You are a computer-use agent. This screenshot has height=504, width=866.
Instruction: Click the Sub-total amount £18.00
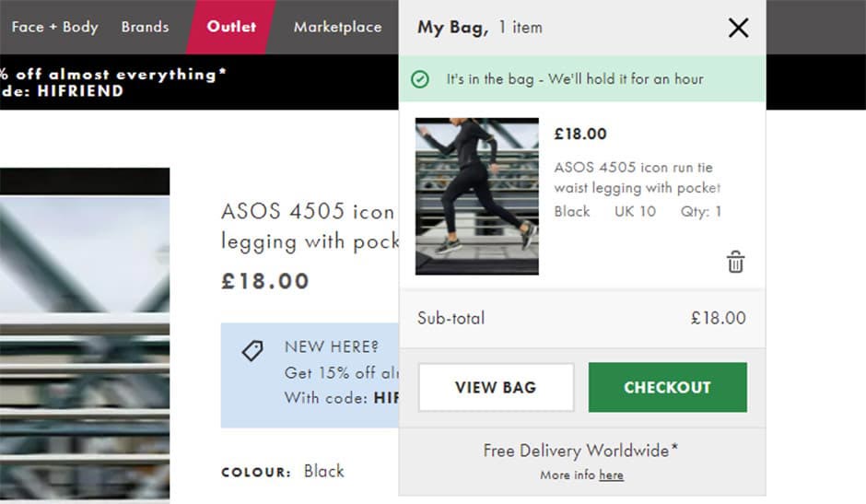coord(718,318)
